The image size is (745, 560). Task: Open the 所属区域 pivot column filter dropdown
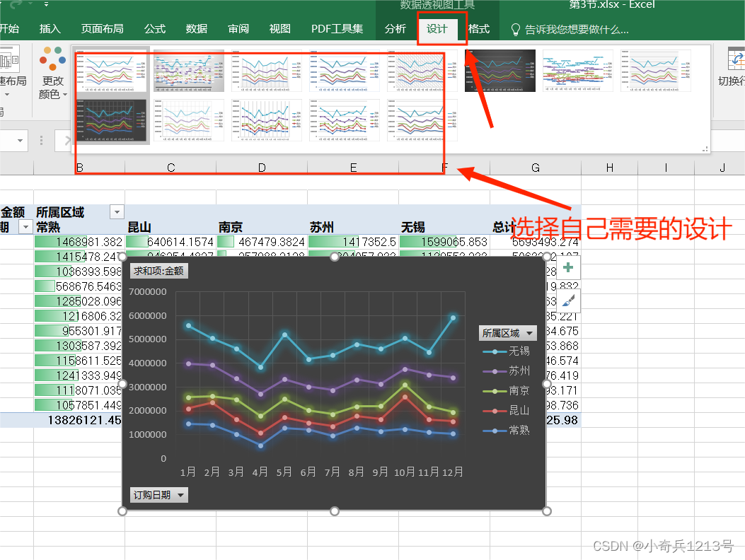point(117,212)
